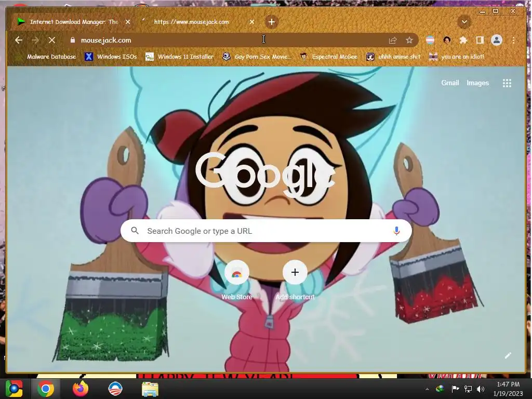
Task: Open the red-white-blue circle taskbar app
Action: pyautogui.click(x=115, y=389)
